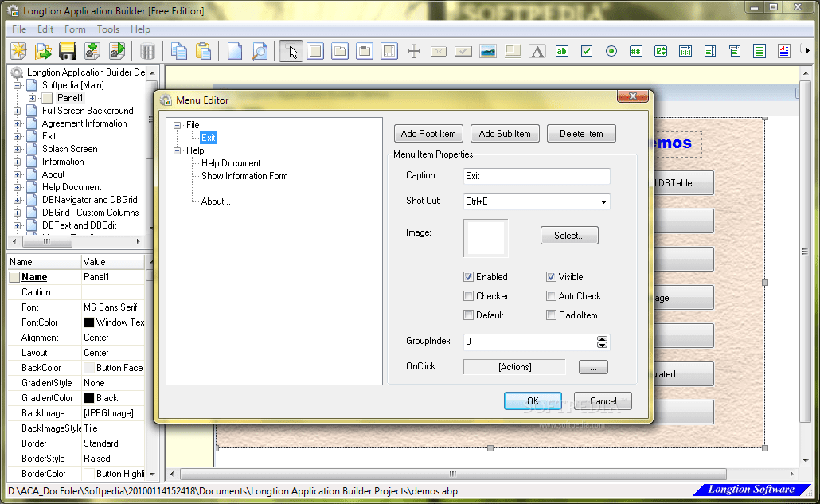Choose the edit box tool labeled ab
Screen dimensions: 820x504
561,50
